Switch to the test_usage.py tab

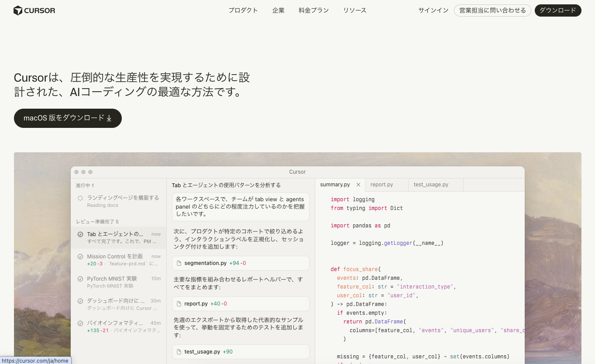[431, 184]
